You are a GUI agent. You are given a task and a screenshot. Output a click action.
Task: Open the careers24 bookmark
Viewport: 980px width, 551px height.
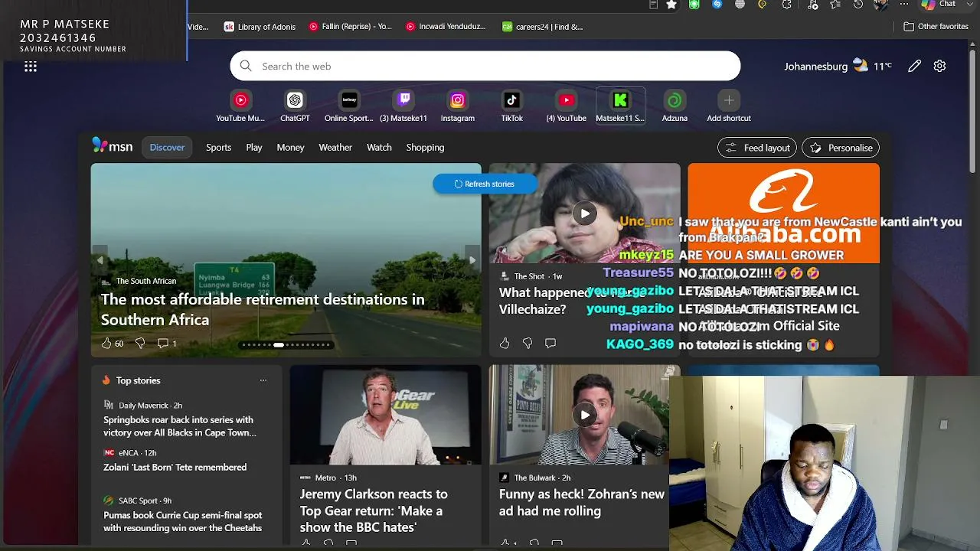542,26
